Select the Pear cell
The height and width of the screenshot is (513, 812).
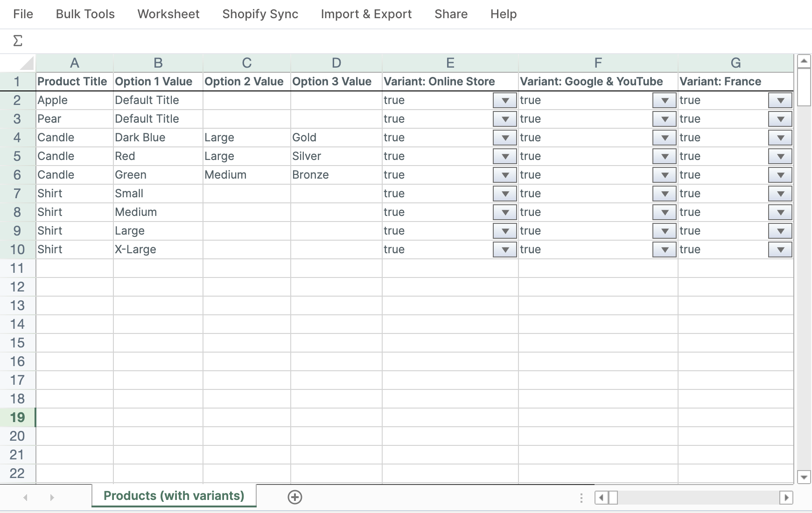[75, 119]
